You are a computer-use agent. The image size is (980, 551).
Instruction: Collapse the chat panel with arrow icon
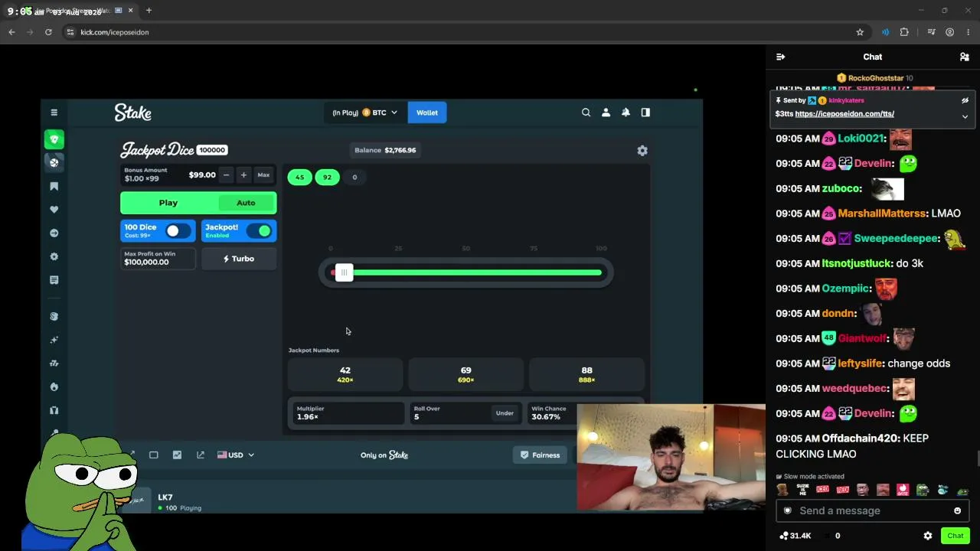click(x=780, y=57)
